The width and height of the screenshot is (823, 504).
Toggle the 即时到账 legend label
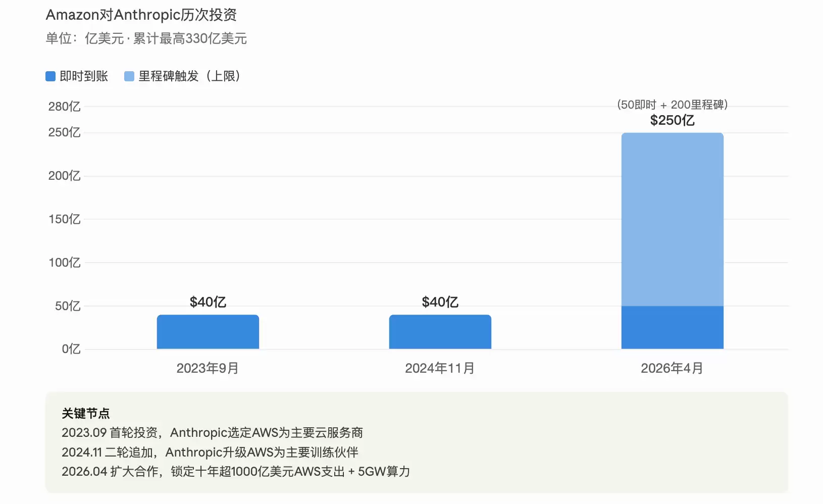tap(84, 76)
